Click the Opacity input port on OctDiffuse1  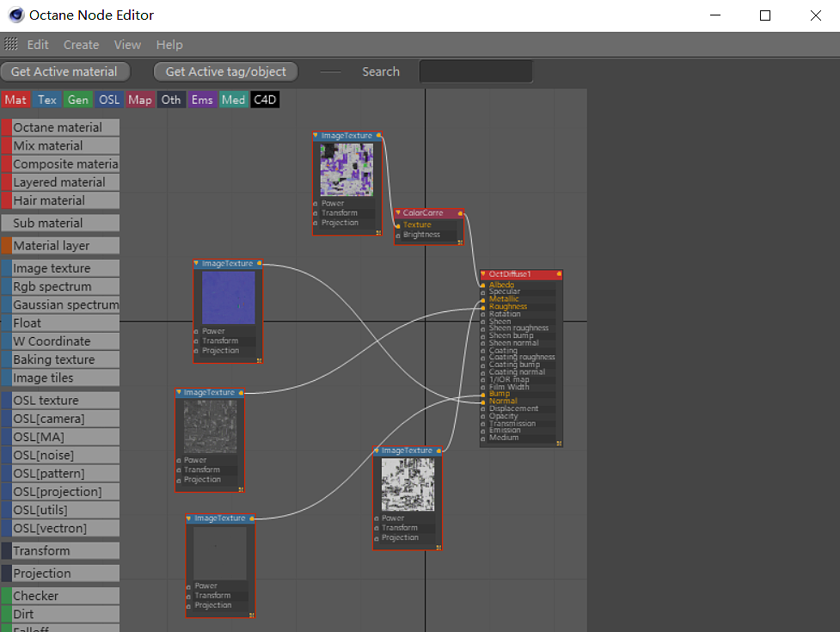tap(482, 417)
